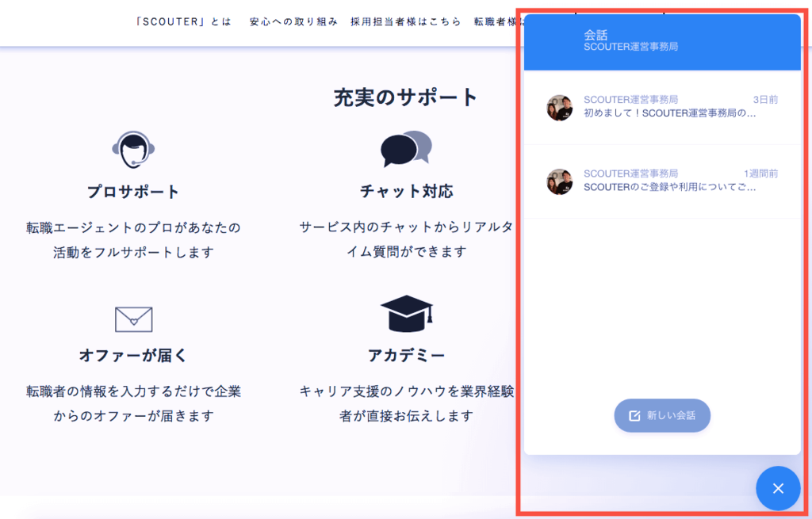Close the chat widget with the X button

coord(778,488)
